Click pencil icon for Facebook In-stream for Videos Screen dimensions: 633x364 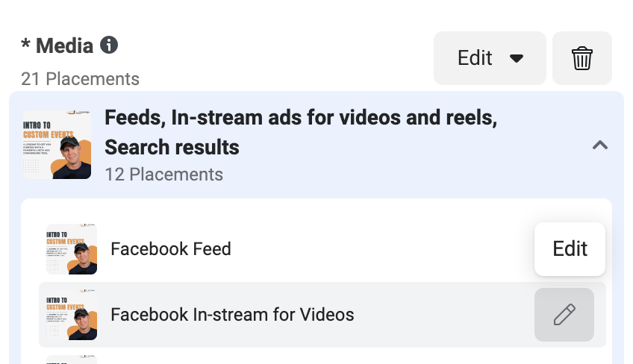click(564, 315)
